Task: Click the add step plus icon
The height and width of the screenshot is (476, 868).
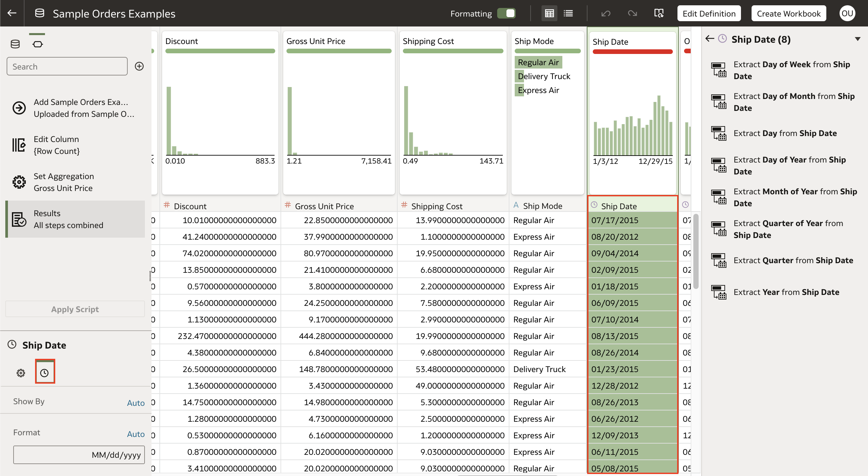Action: point(139,66)
